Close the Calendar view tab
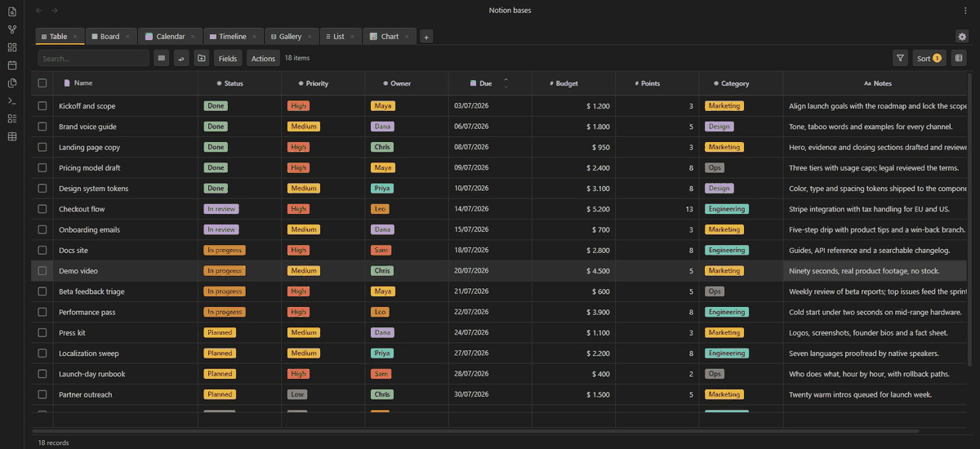 193,37
